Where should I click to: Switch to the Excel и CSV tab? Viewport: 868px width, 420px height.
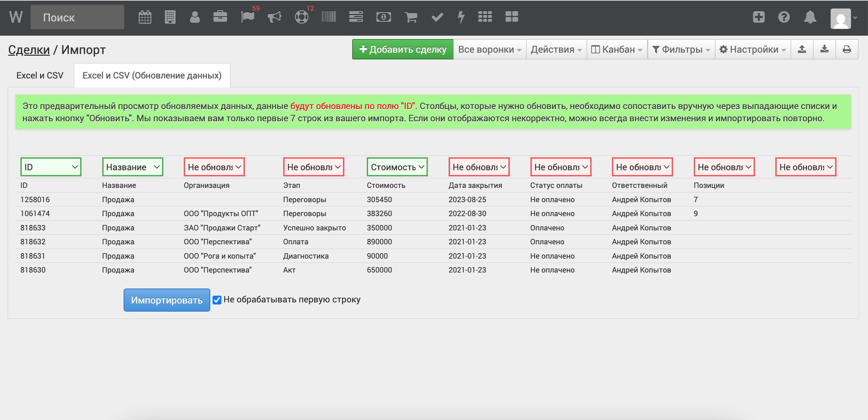tap(40, 75)
